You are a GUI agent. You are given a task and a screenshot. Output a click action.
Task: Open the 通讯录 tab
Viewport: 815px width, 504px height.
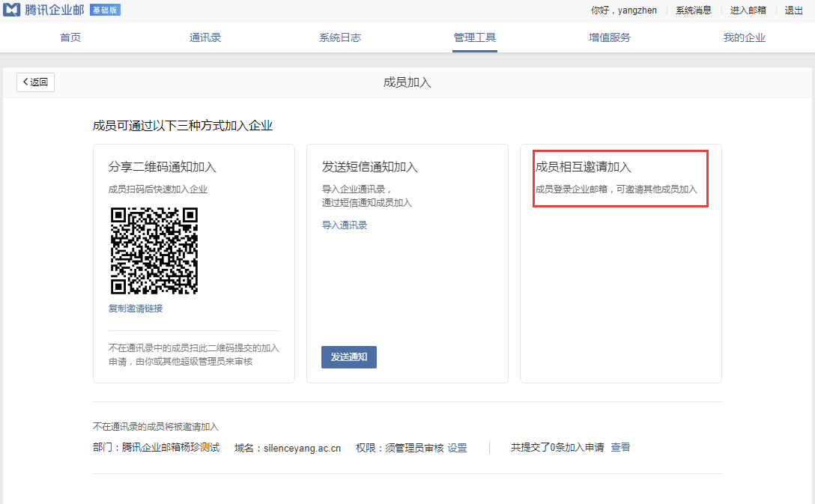click(205, 37)
